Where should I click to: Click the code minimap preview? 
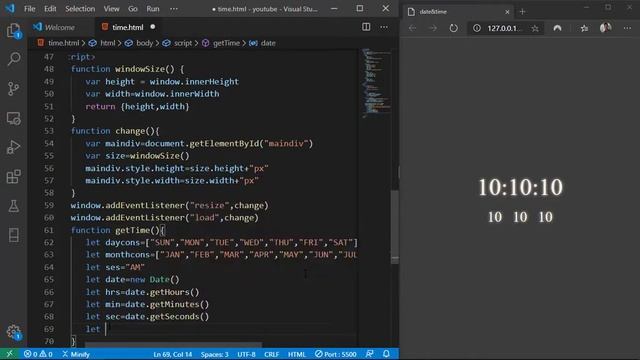pyautogui.click(x=376, y=83)
